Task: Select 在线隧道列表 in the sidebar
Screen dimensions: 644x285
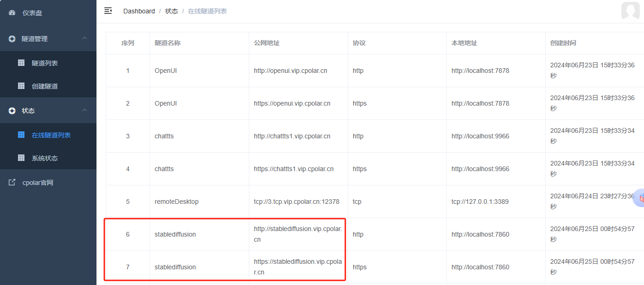Action: point(48,135)
